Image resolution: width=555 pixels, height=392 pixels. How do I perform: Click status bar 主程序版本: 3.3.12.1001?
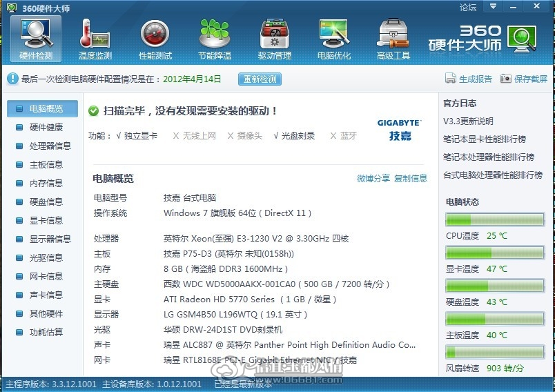51,384
